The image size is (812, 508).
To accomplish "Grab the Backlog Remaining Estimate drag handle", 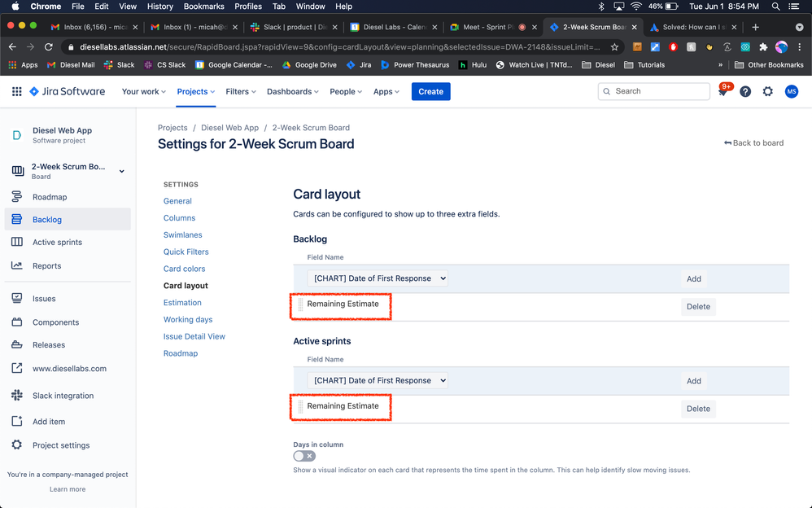I will (x=300, y=304).
